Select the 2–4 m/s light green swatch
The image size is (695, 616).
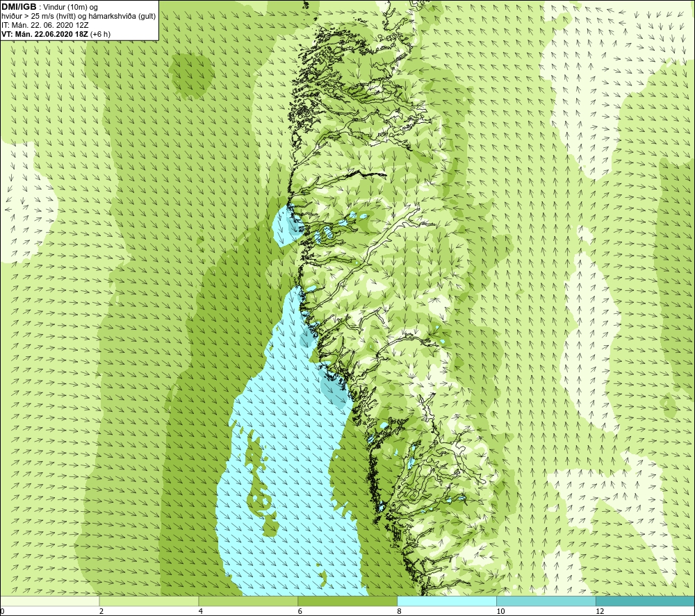(149, 601)
